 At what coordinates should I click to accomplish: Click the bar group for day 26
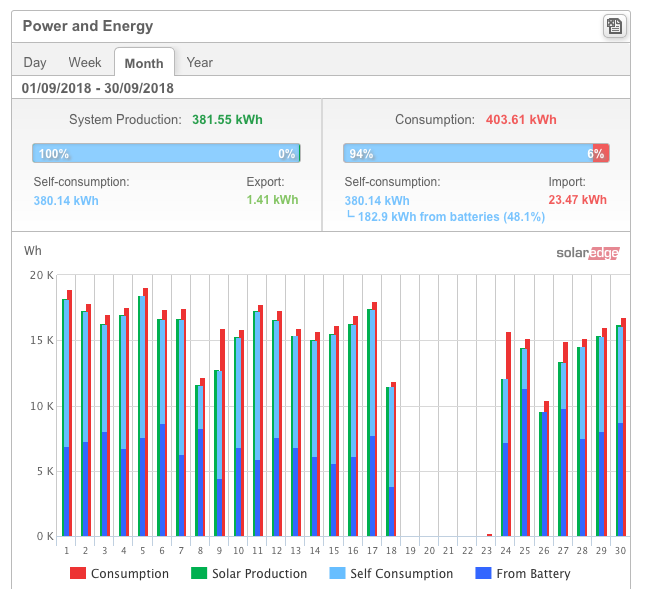point(544,469)
